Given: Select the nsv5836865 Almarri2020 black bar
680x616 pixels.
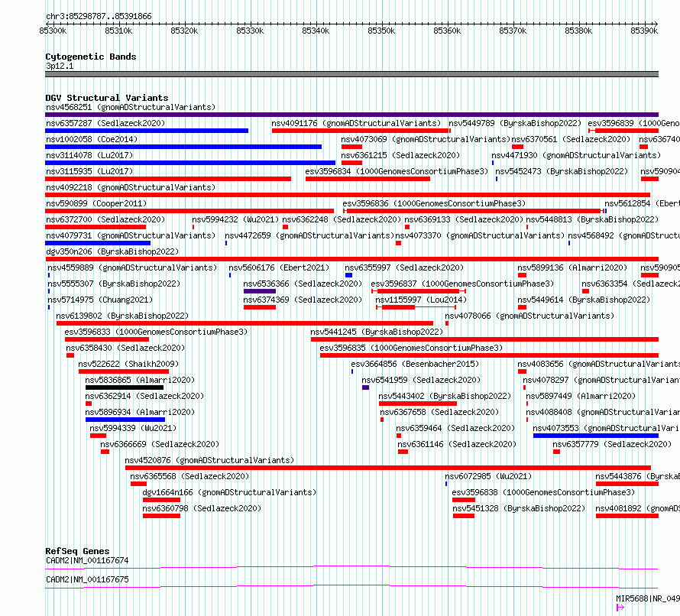Looking at the screenshot, I should (125, 387).
